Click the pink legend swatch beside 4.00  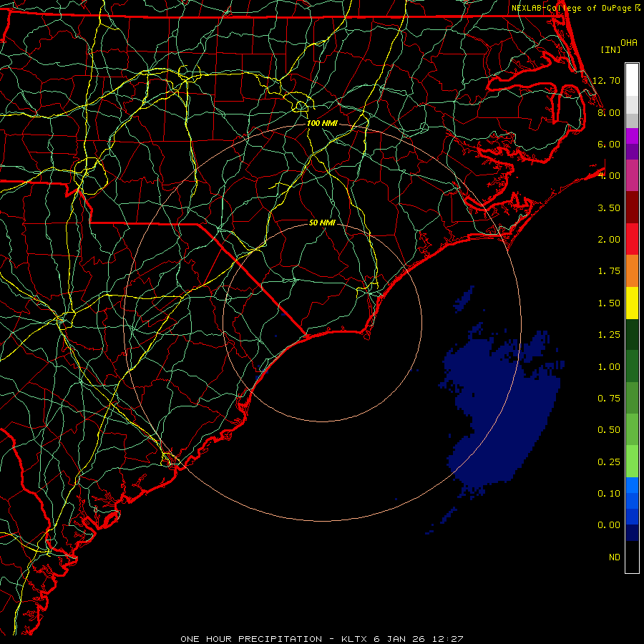point(632,175)
